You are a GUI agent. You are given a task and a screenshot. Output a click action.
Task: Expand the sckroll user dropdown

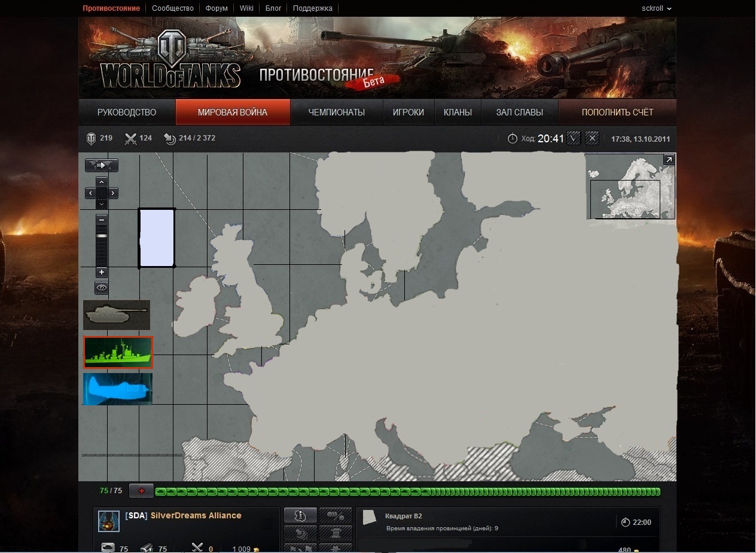click(x=657, y=8)
